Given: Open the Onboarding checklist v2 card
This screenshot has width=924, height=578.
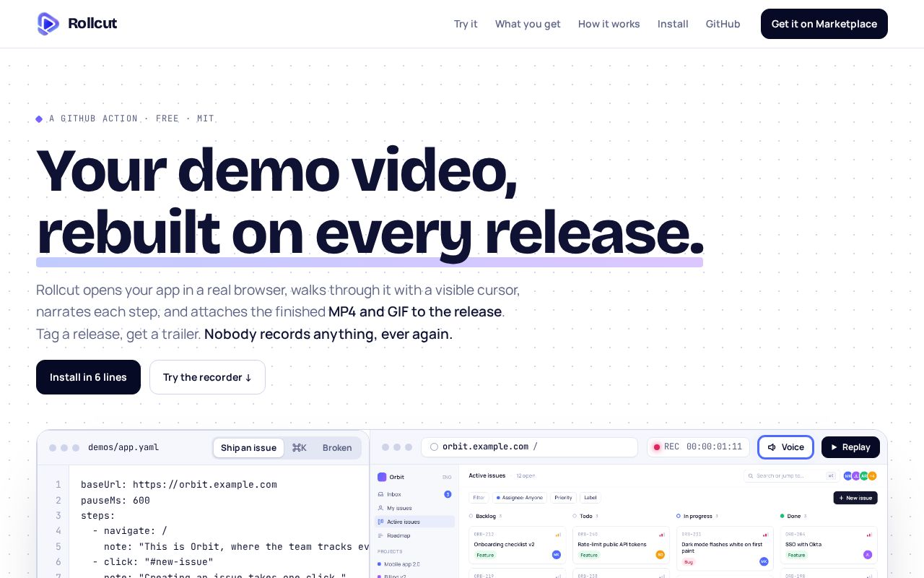Looking at the screenshot, I should [518, 545].
